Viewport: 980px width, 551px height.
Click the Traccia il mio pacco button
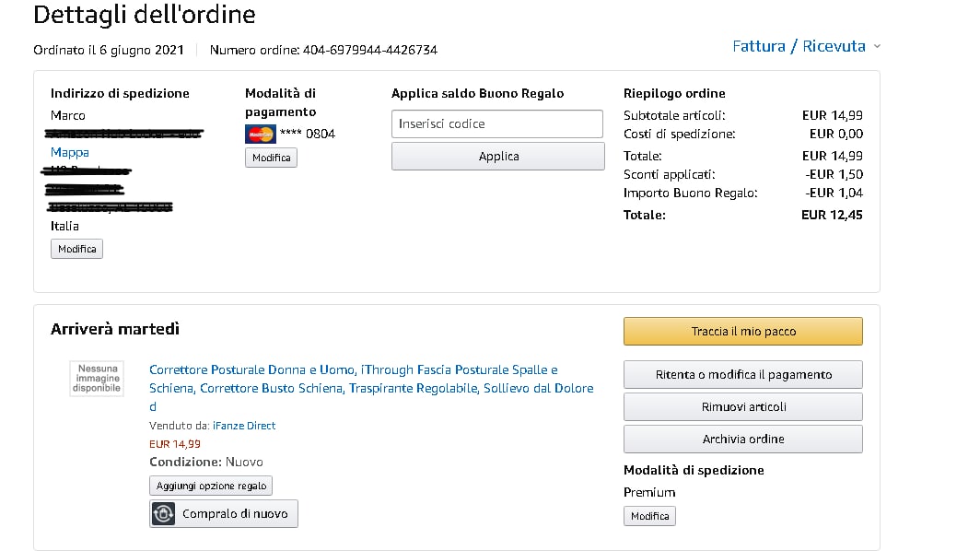pos(742,331)
